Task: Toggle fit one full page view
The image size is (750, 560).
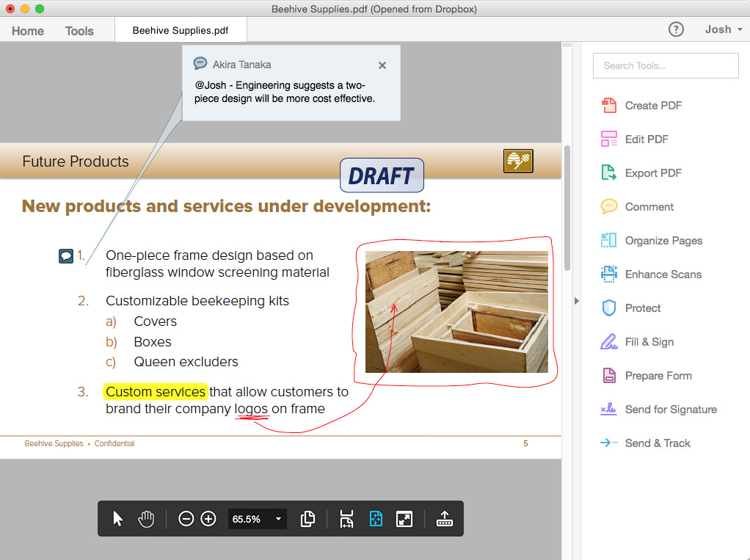Action: click(x=376, y=519)
